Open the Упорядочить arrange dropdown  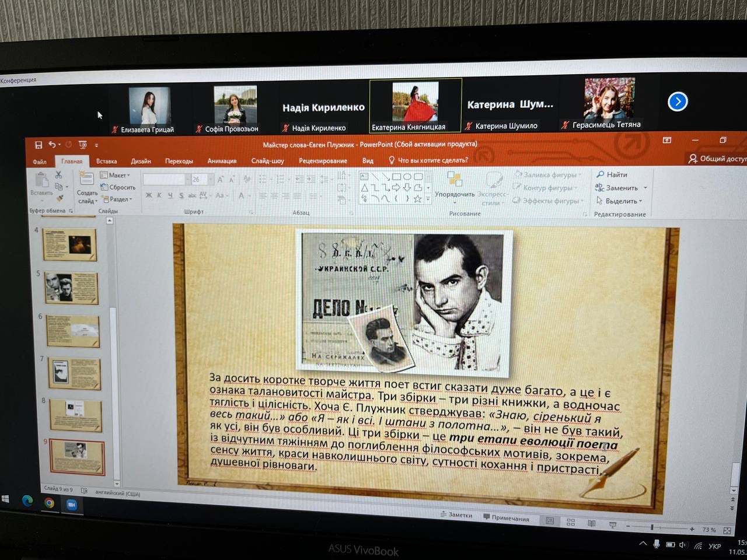tap(455, 187)
